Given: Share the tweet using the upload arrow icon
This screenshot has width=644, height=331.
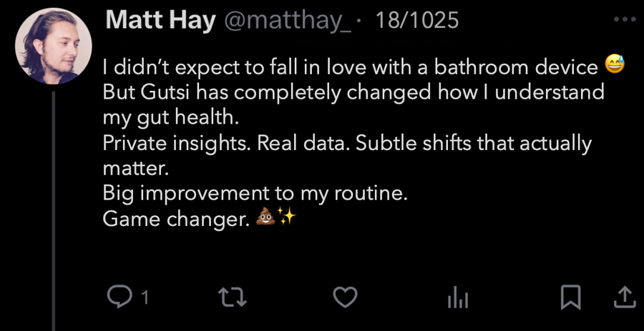Looking at the screenshot, I should (624, 297).
